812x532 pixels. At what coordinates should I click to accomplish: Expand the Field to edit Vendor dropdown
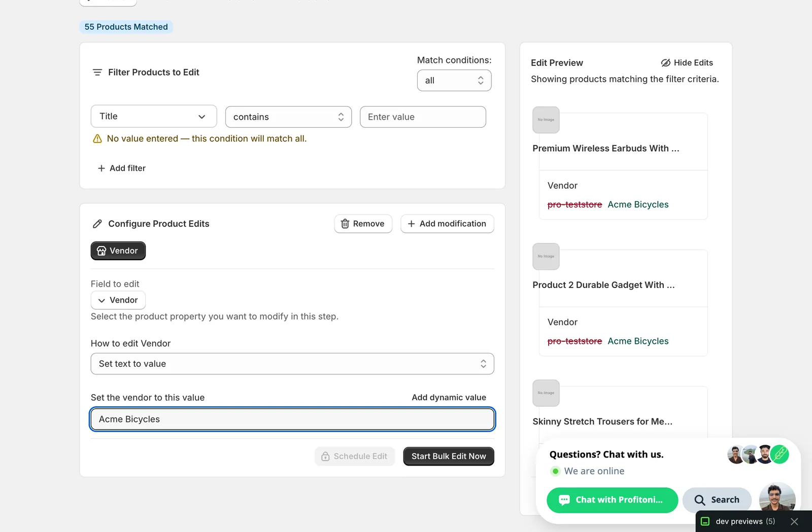tap(118, 300)
